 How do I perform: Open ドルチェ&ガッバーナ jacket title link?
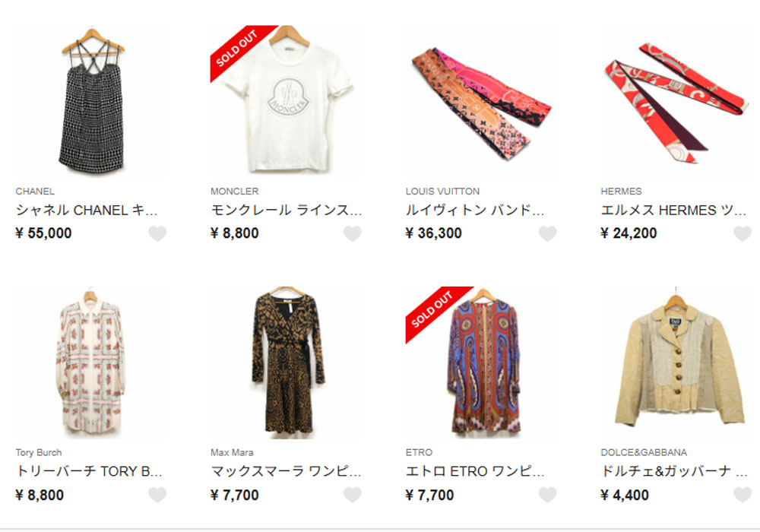click(x=674, y=471)
